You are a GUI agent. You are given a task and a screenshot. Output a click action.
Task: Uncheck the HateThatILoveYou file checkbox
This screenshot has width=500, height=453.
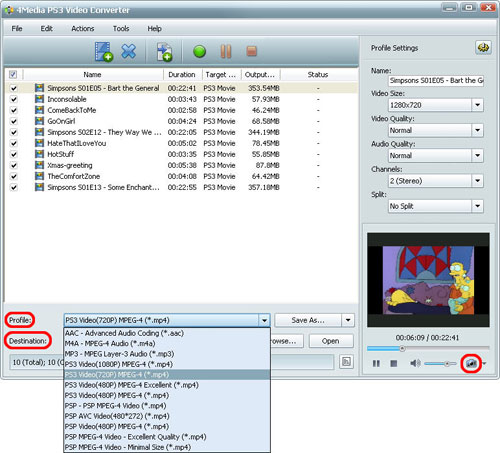click(x=13, y=143)
